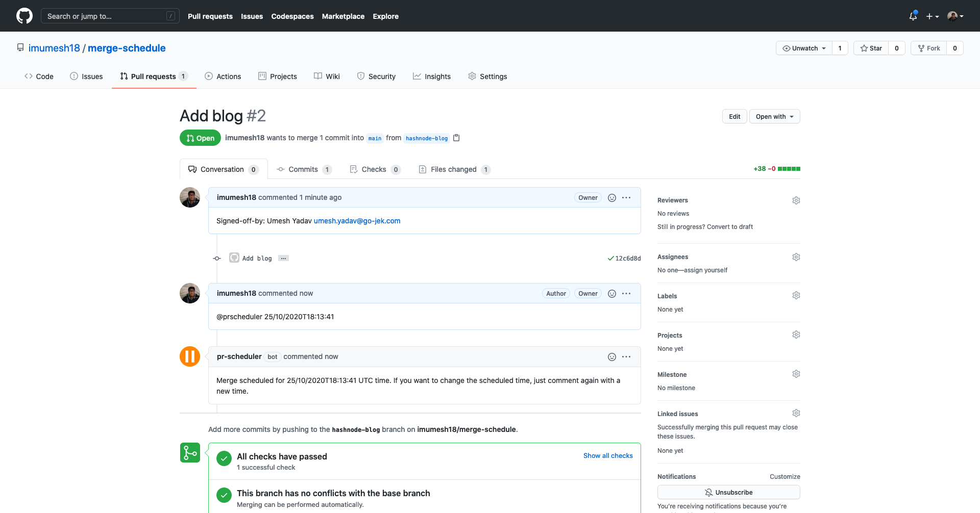Viewport: 980px width, 513px height.
Task: Add emoji reaction to pr-scheduler comment
Action: (x=611, y=357)
